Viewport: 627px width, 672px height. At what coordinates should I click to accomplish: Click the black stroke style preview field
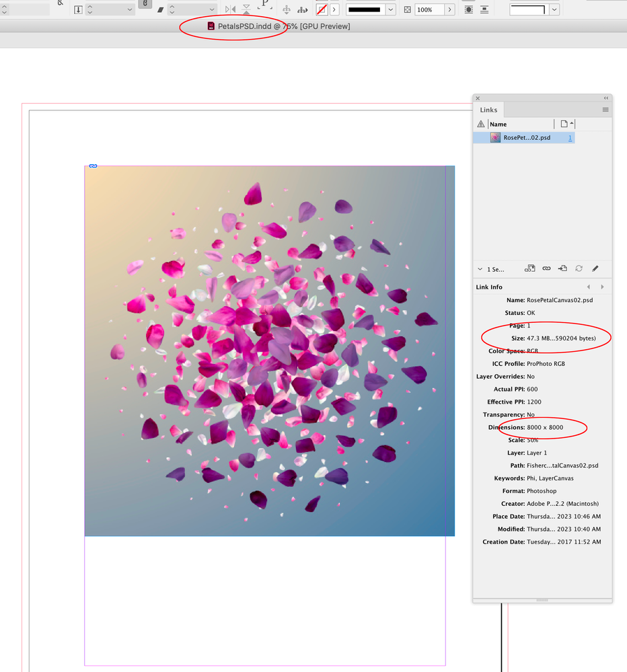click(365, 9)
